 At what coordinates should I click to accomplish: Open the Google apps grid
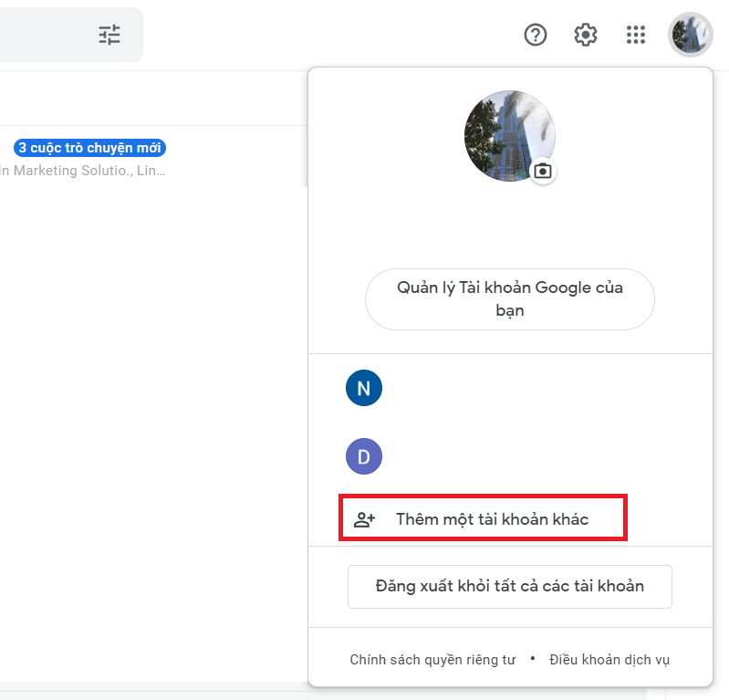click(x=636, y=35)
